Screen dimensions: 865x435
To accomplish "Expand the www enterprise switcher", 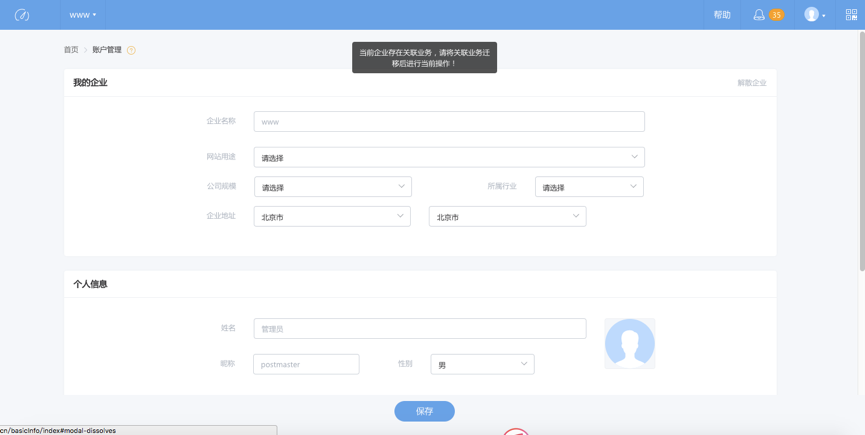I will point(83,15).
